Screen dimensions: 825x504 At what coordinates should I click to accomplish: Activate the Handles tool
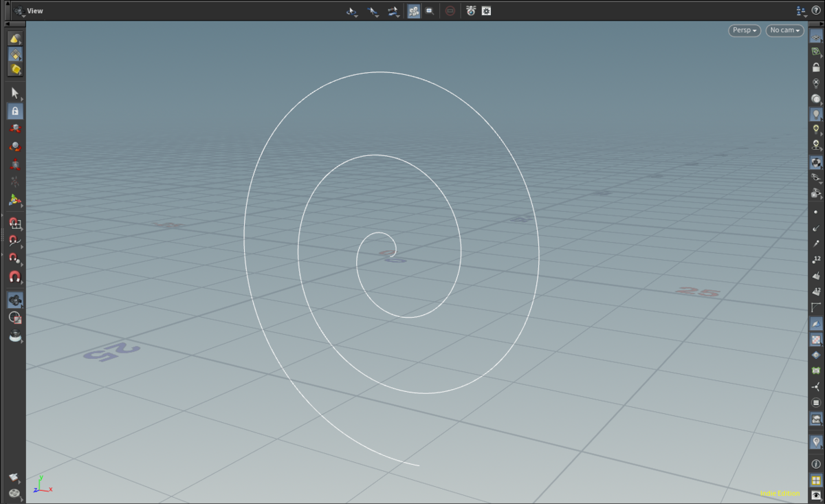15,200
